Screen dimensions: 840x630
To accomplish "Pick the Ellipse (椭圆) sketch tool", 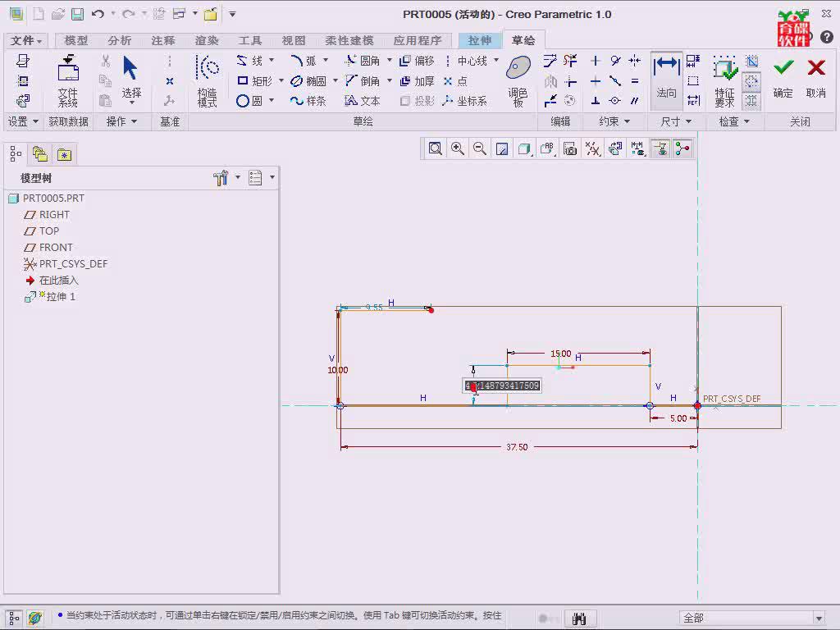I will pos(308,81).
